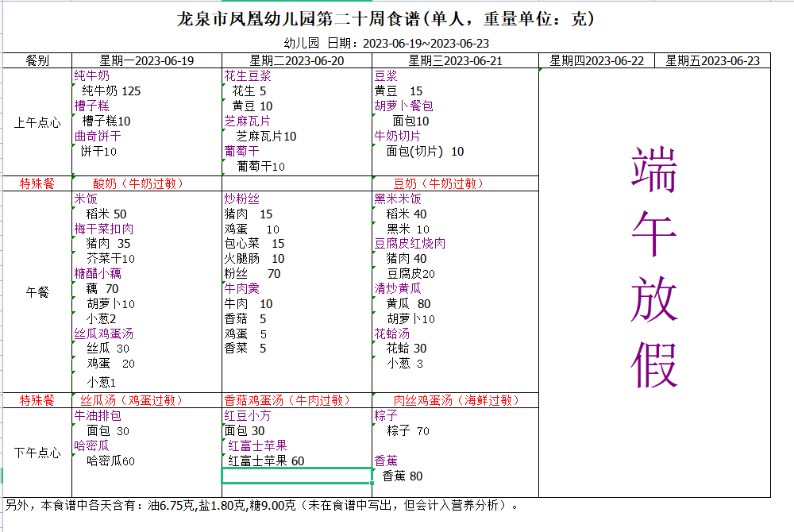Image resolution: width=794 pixels, height=532 pixels.
Task: Select header 星期二2023-06-20
Action: 297,60
